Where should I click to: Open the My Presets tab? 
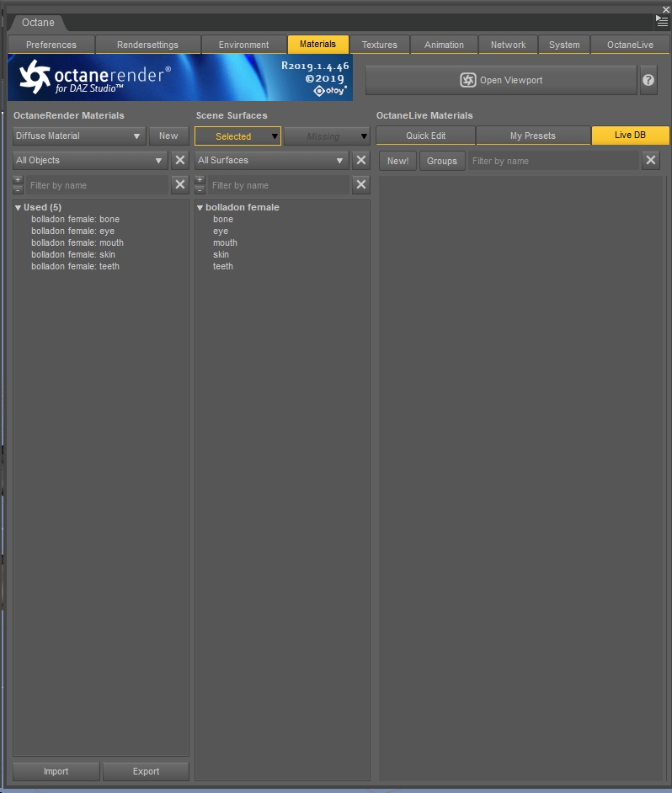pyautogui.click(x=533, y=136)
